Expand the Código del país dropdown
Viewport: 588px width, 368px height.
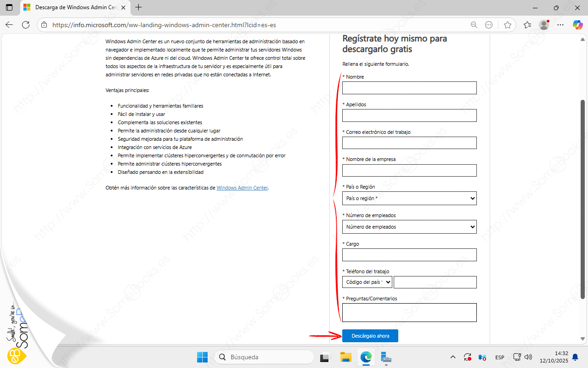(367, 282)
